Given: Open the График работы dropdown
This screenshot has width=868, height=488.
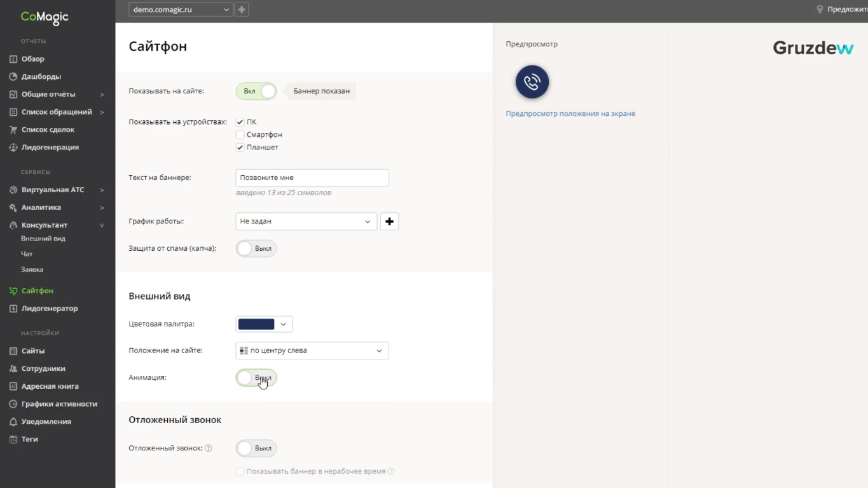Looking at the screenshot, I should pos(307,221).
